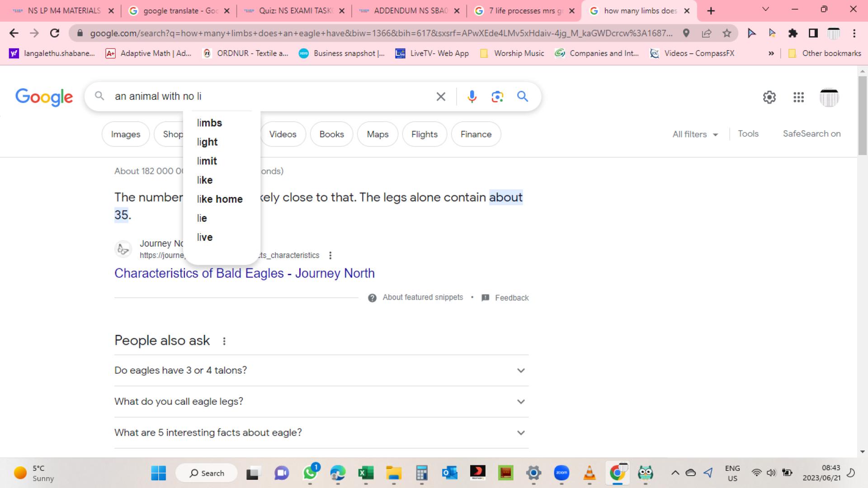Open Zoom from taskbar
Image resolution: width=868 pixels, height=488 pixels.
[x=561, y=473]
